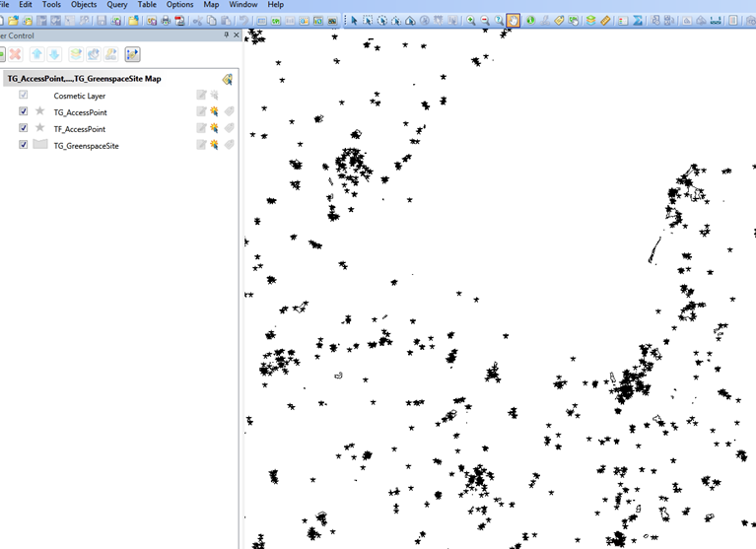Image resolution: width=756 pixels, height=549 pixels.
Task: Toggle visibility of Cosmetic Layer
Action: tap(23, 95)
